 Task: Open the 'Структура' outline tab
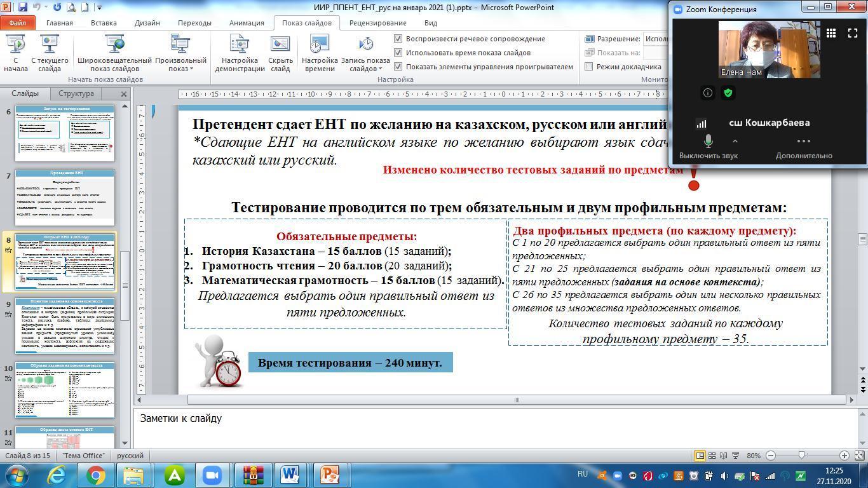[76, 93]
